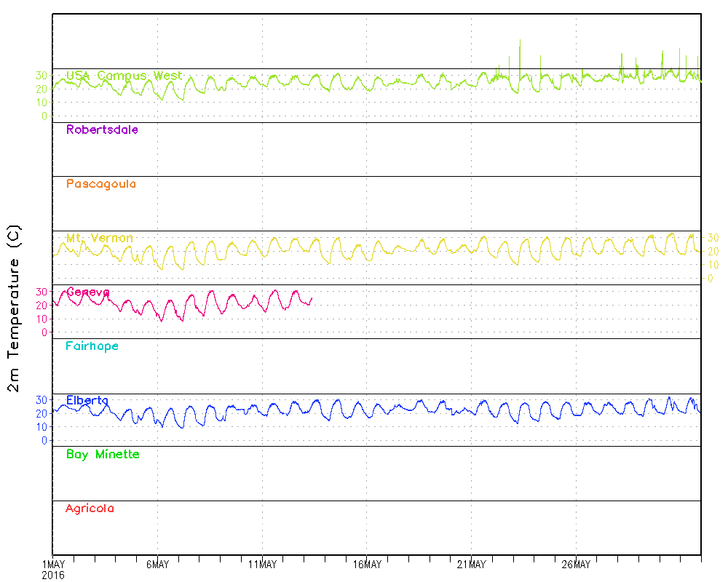This screenshot has width=728, height=582.
Task: Click the Elberta station label
Action: [87, 401]
